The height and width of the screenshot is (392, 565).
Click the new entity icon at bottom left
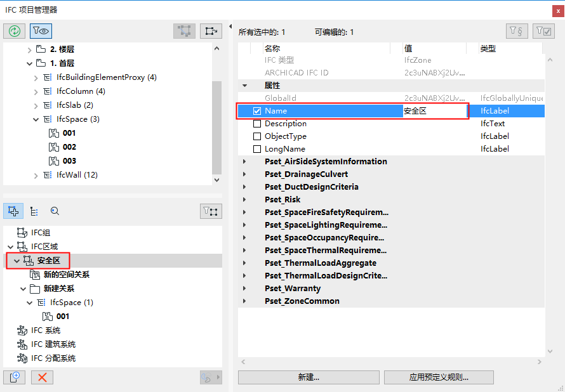pyautogui.click(x=14, y=377)
